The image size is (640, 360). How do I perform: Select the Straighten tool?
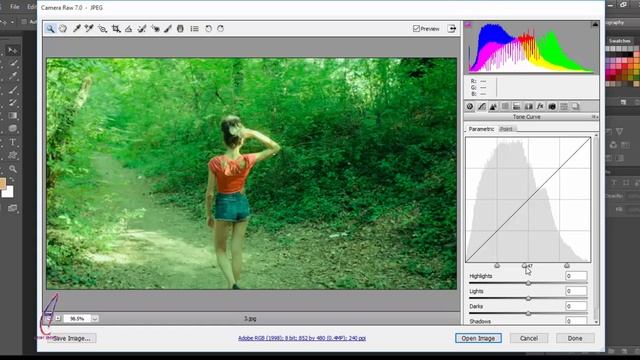click(x=129, y=29)
